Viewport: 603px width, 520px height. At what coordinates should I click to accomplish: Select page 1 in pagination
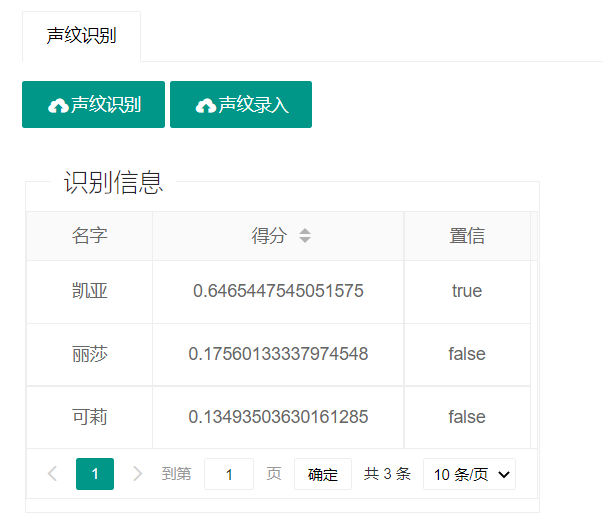(95, 474)
